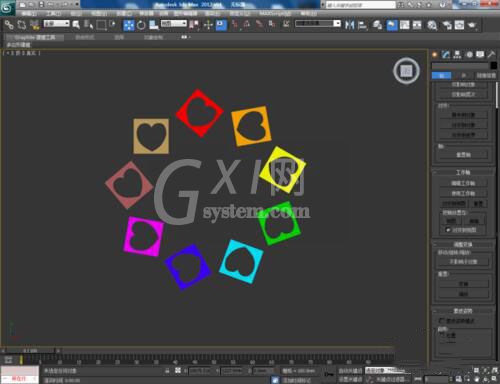This screenshot has height=384, width=500.
Task: Click the command panel vertical scrollbar
Action: click(498, 95)
